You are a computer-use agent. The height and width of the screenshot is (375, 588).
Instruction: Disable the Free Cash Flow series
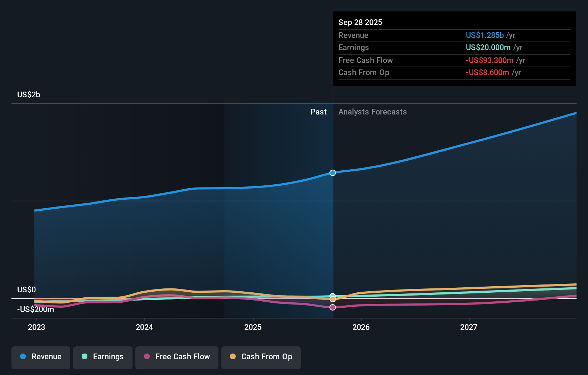tap(177, 357)
